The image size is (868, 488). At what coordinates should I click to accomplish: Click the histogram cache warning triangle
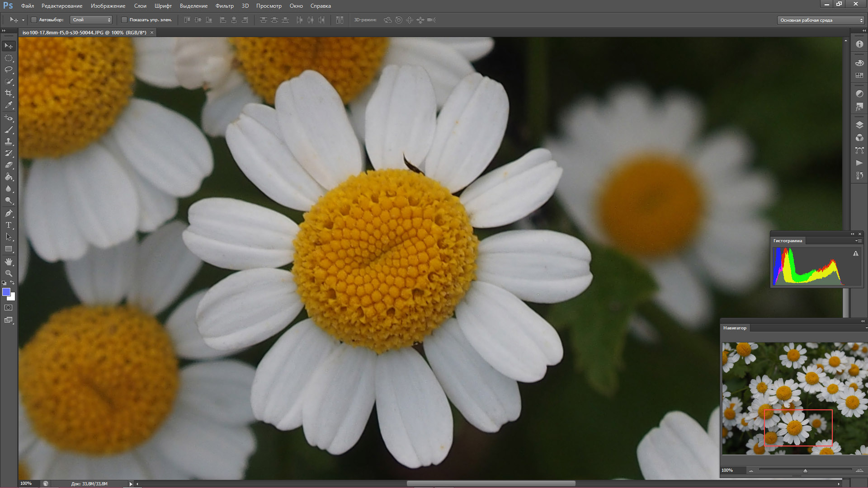click(x=855, y=254)
